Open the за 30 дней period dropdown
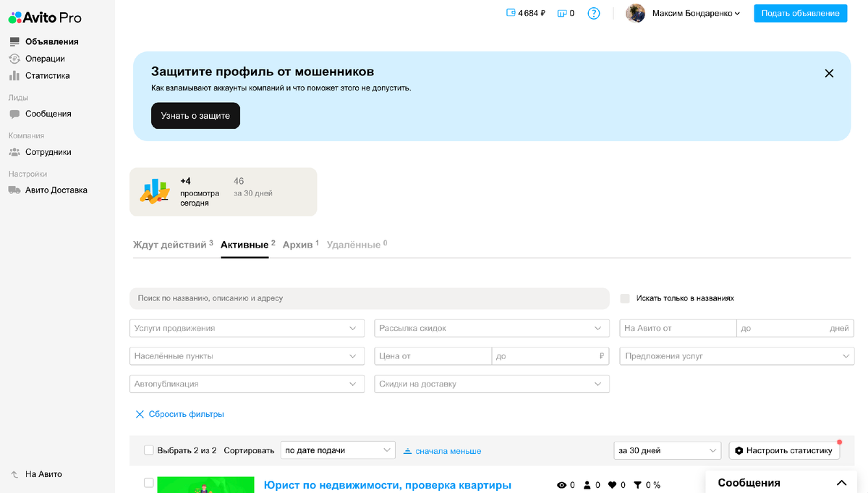 click(x=667, y=450)
